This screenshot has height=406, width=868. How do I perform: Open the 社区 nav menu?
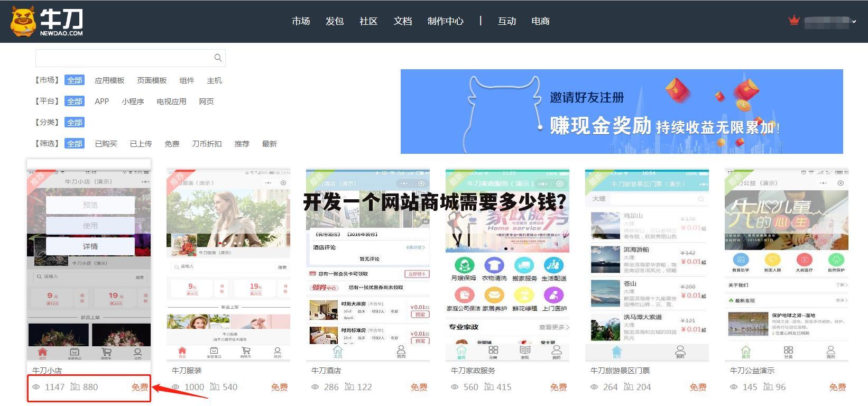pyautogui.click(x=368, y=21)
